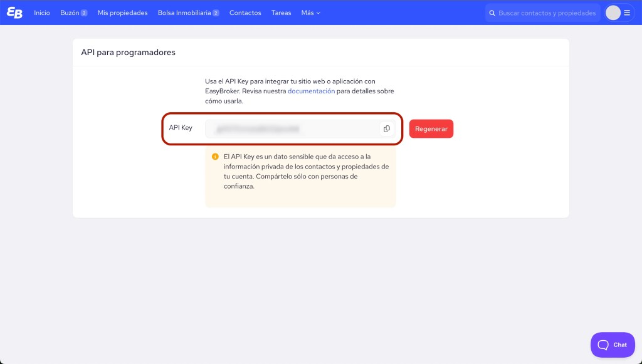Copy the API Key with the clipboard icon
The height and width of the screenshot is (364, 642).
386,128
